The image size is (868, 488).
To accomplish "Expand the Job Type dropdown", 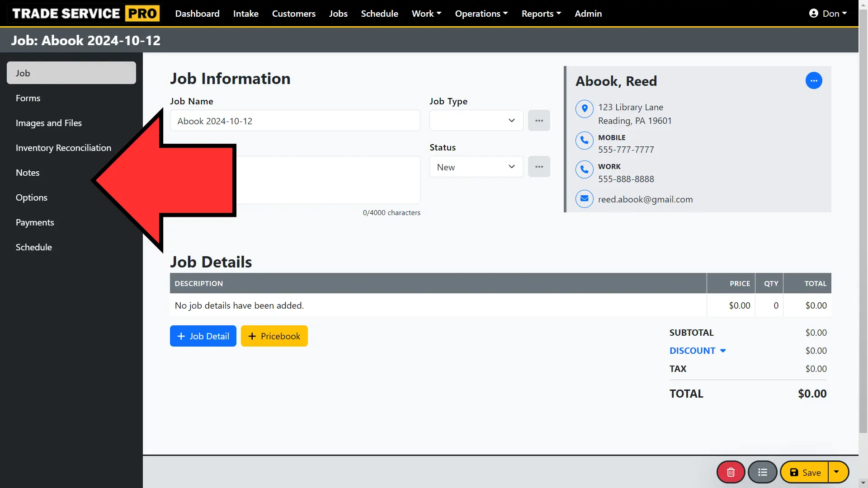I will click(x=476, y=120).
